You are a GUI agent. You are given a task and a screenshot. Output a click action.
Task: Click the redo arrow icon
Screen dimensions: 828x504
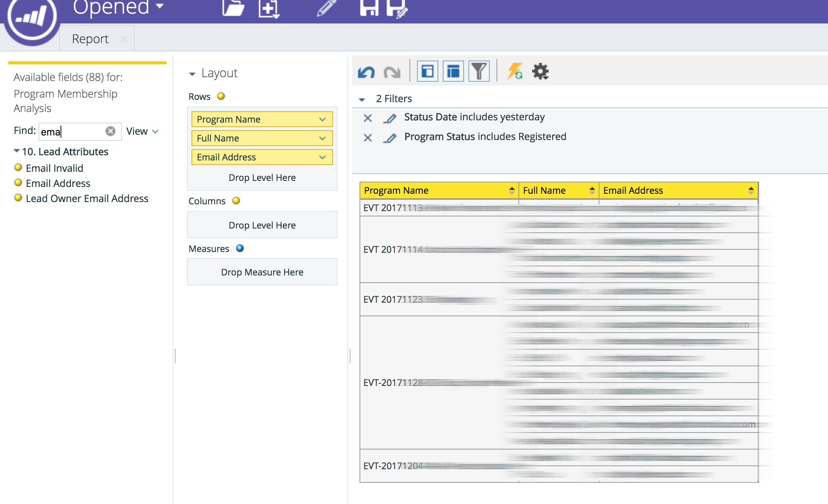coord(392,72)
